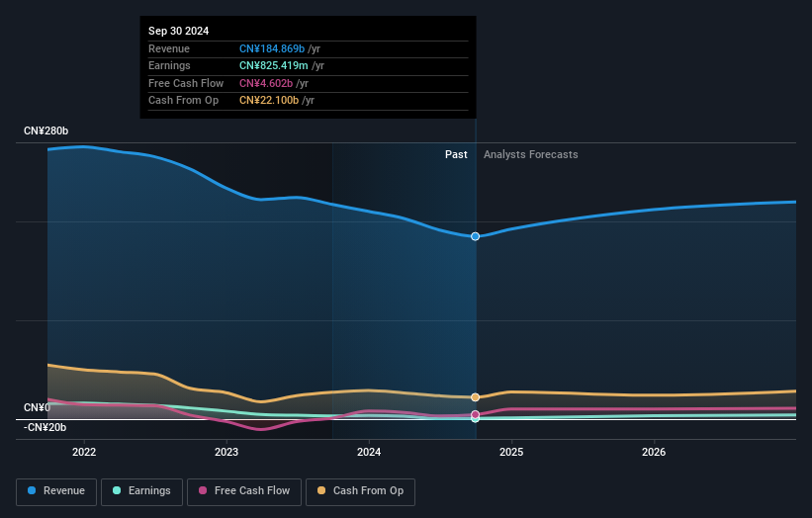The image size is (812, 518).
Task: Click the Earnings row label in tooltip
Action: click(169, 65)
